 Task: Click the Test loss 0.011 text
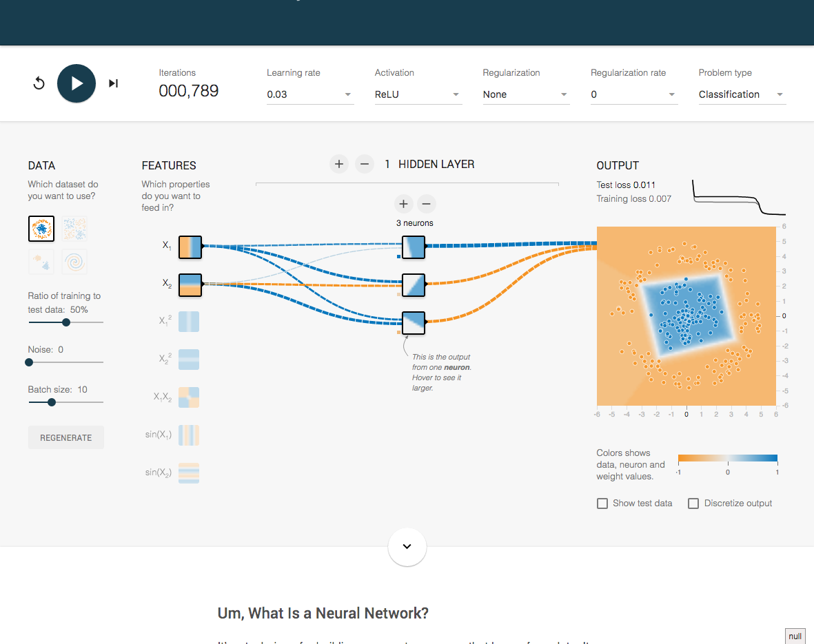626,185
